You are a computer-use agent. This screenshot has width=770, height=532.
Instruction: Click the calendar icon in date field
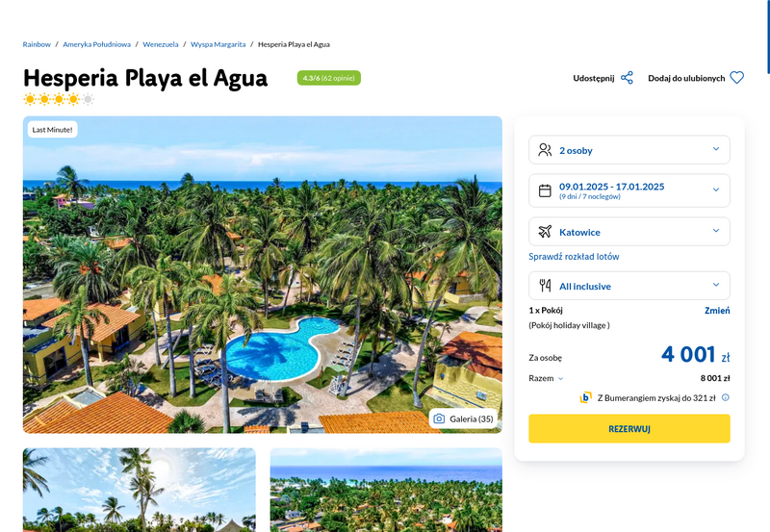(x=545, y=190)
